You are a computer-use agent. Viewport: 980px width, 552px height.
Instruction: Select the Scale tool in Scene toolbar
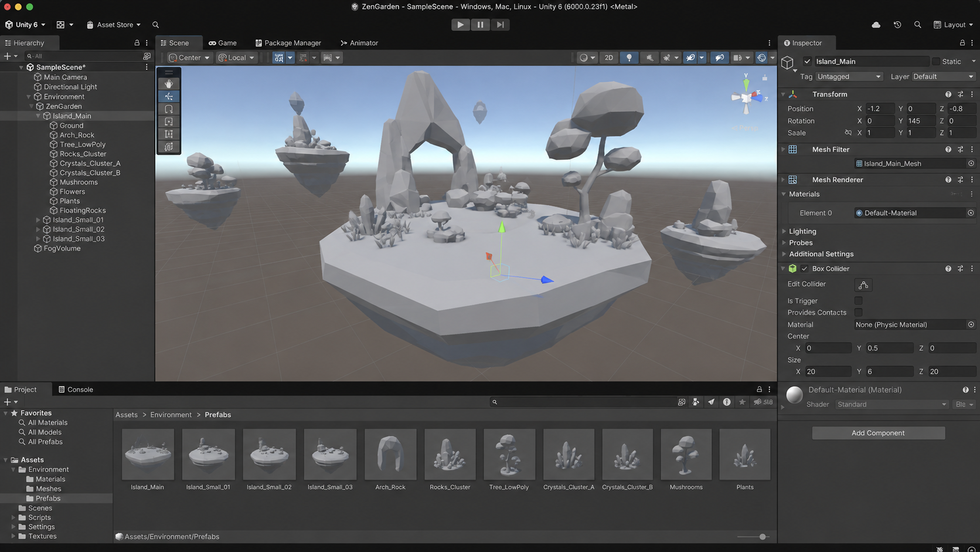[x=169, y=121]
